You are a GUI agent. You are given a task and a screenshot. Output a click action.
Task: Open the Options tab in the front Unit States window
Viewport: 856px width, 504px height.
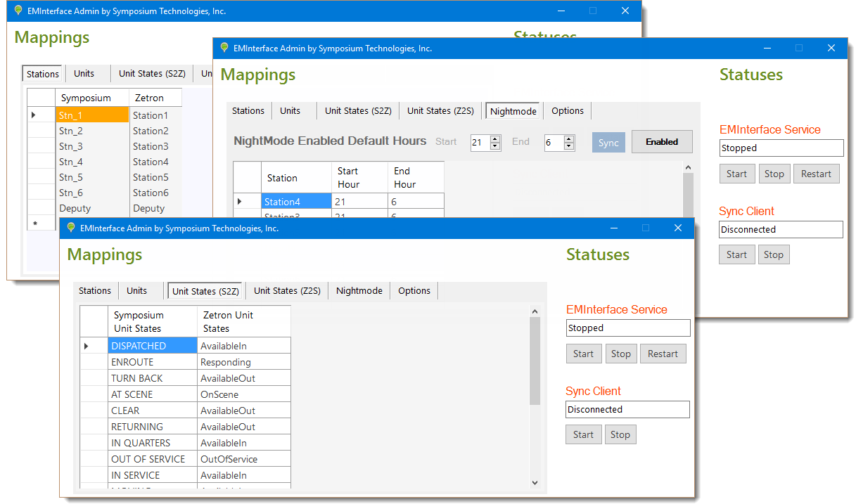tap(414, 291)
